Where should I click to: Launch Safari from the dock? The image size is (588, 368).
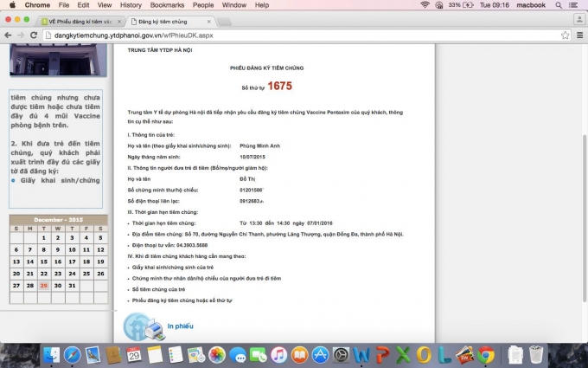click(73, 354)
